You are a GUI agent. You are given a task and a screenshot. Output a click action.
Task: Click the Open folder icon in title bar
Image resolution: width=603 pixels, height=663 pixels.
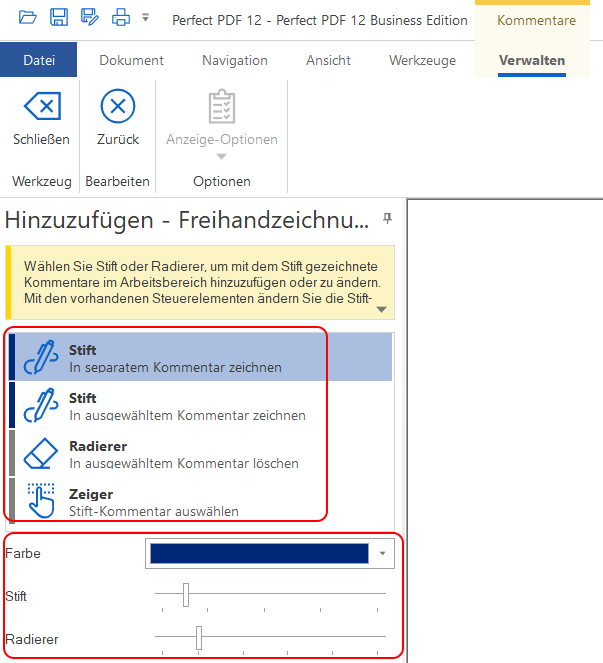click(x=28, y=18)
